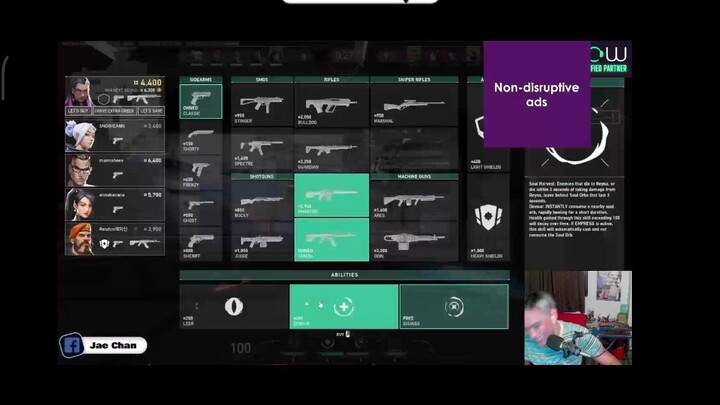Buy the Frenzy sidearm
Image resolution: width=720 pixels, height=405 pixels.
(201, 173)
